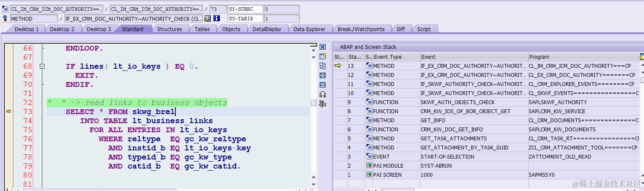Viewport: 644px width, 191px height.
Task: Click the source icon in stack row 5
Action: pos(369,139)
